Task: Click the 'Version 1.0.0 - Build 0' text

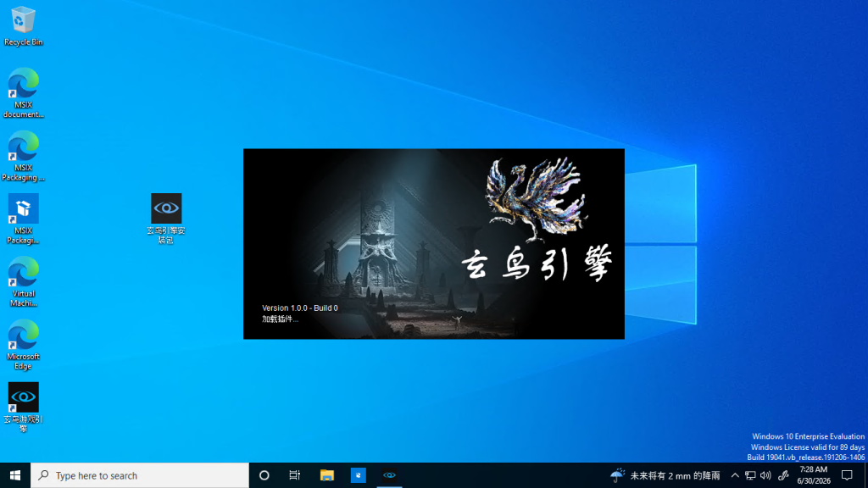Action: pyautogui.click(x=299, y=308)
